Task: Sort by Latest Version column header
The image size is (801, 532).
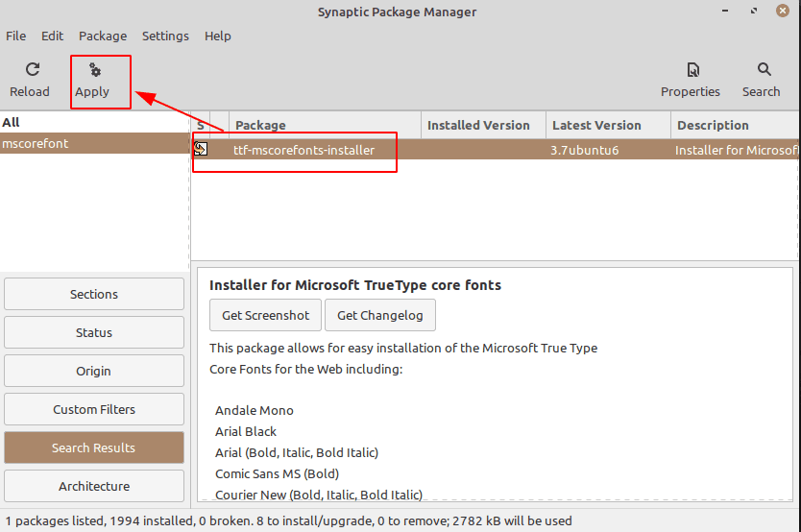Action: click(608, 125)
